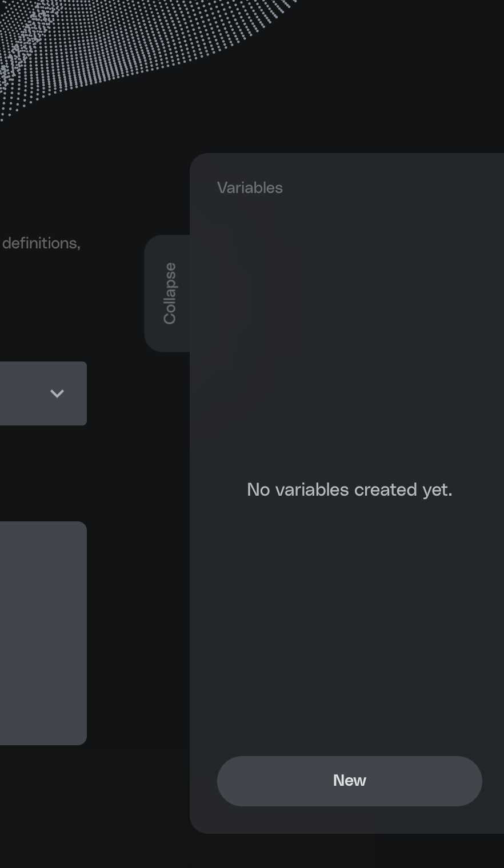Image resolution: width=504 pixels, height=868 pixels.
Task: Click inside the large gray text area
Action: click(43, 633)
